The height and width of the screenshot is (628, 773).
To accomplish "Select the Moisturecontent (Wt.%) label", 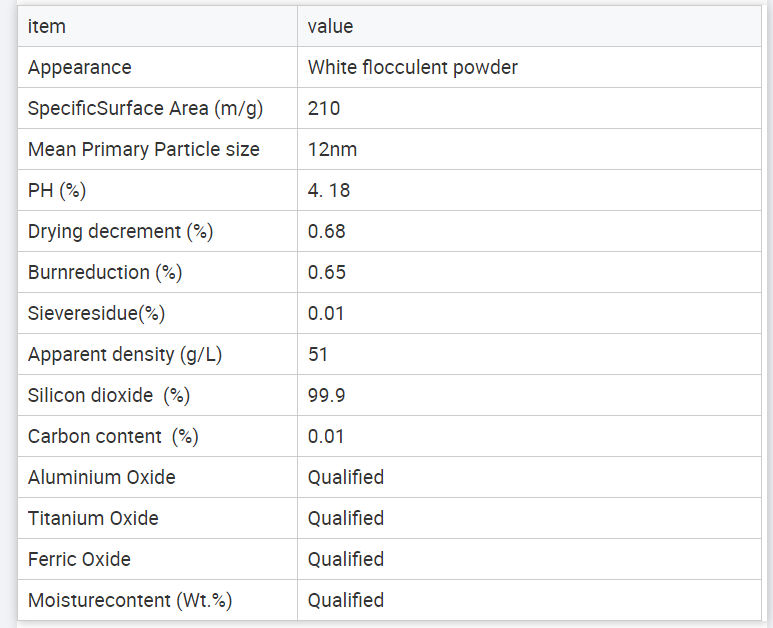I will pos(130,600).
